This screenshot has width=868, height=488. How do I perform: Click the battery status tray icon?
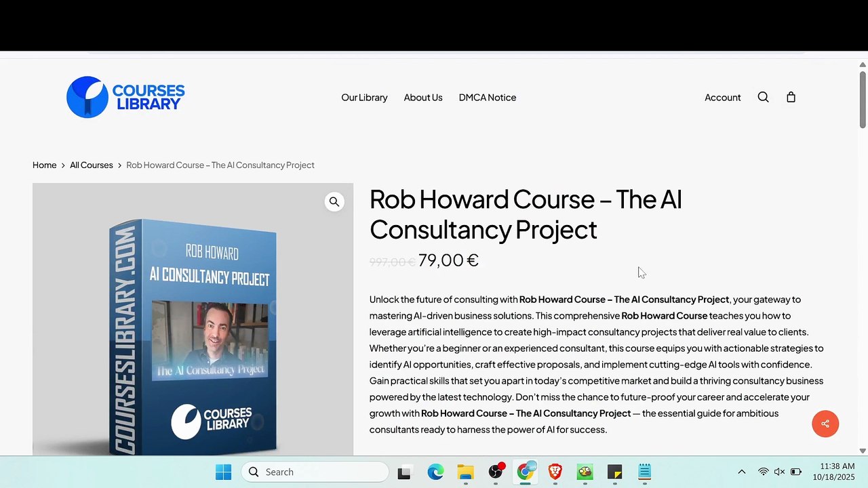pyautogui.click(x=796, y=472)
